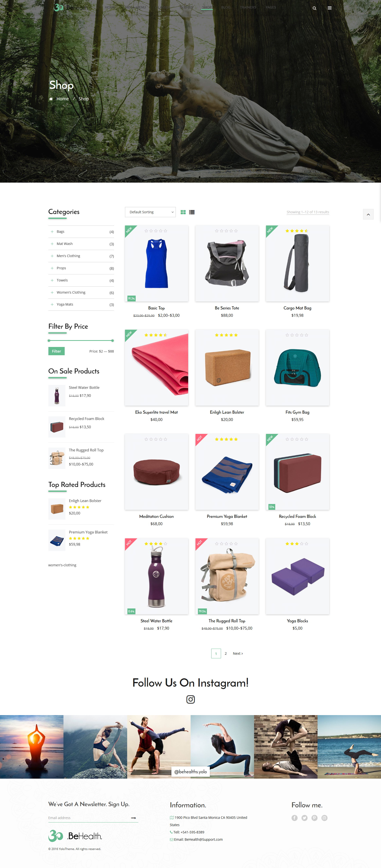
Task: Open the Facebook icon in Follow me
Action: [x=294, y=818]
